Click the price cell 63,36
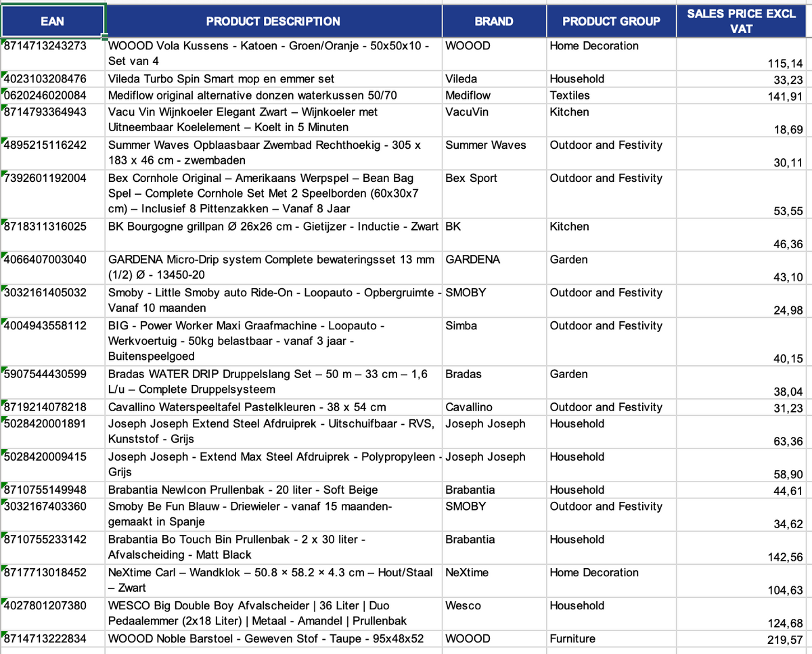812x654 pixels. [742, 431]
